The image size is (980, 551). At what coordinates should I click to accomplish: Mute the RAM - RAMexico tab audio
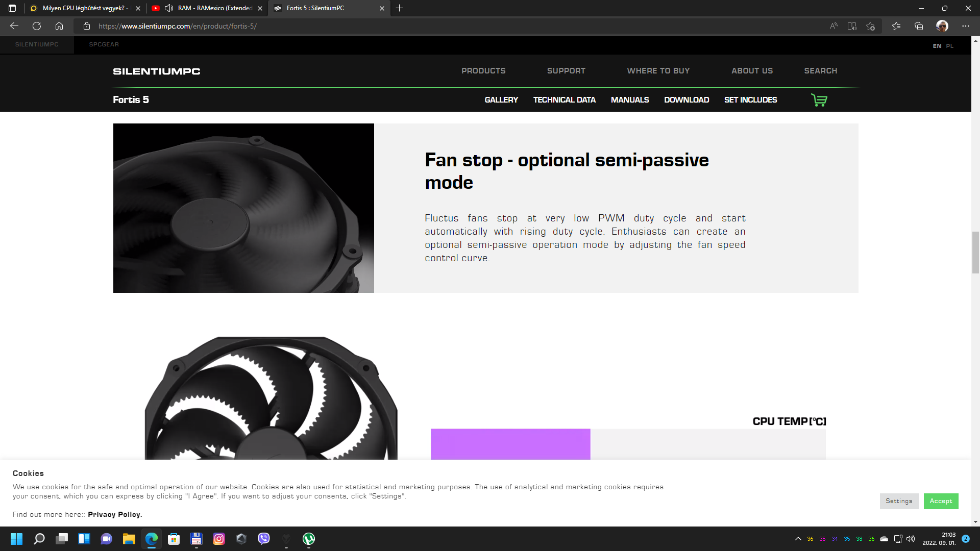click(169, 8)
